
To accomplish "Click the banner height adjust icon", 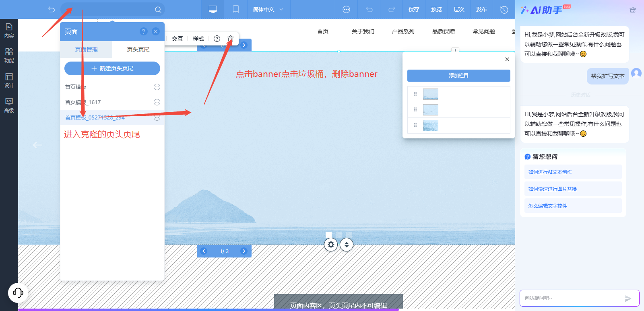I will [x=347, y=245].
